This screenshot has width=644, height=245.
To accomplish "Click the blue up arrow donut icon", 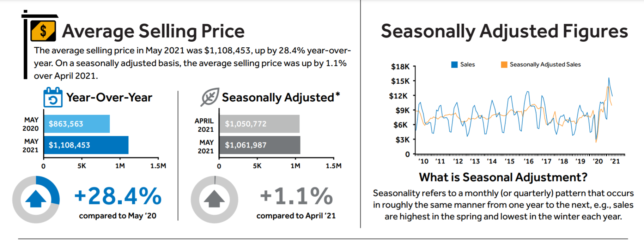I will (36, 199).
